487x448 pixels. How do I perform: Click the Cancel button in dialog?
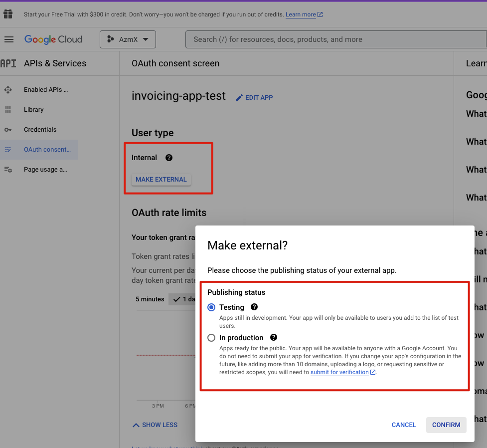pos(404,425)
